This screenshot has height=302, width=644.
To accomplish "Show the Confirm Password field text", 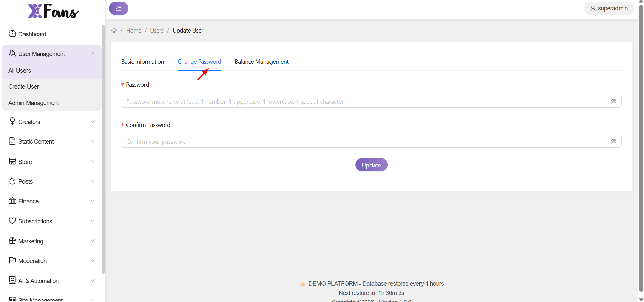I will click(613, 141).
